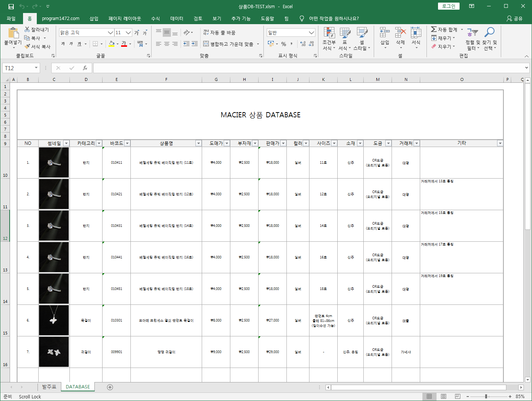Toggle Wrap Text (자동 줄 바꿈)

[x=219, y=33]
